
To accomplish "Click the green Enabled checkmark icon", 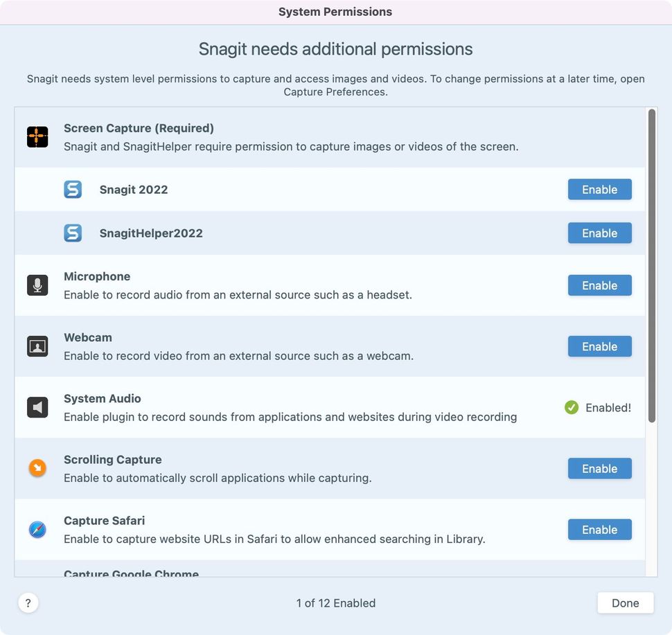I will tap(572, 407).
